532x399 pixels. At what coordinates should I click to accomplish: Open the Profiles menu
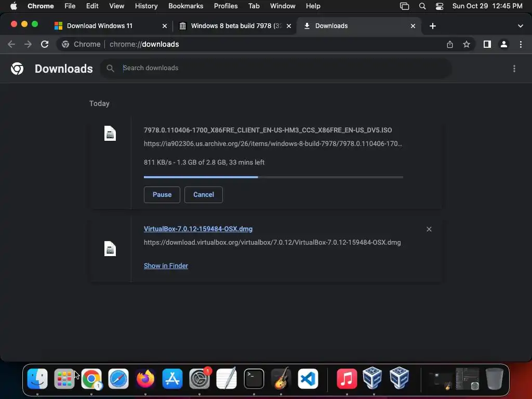coord(225,6)
